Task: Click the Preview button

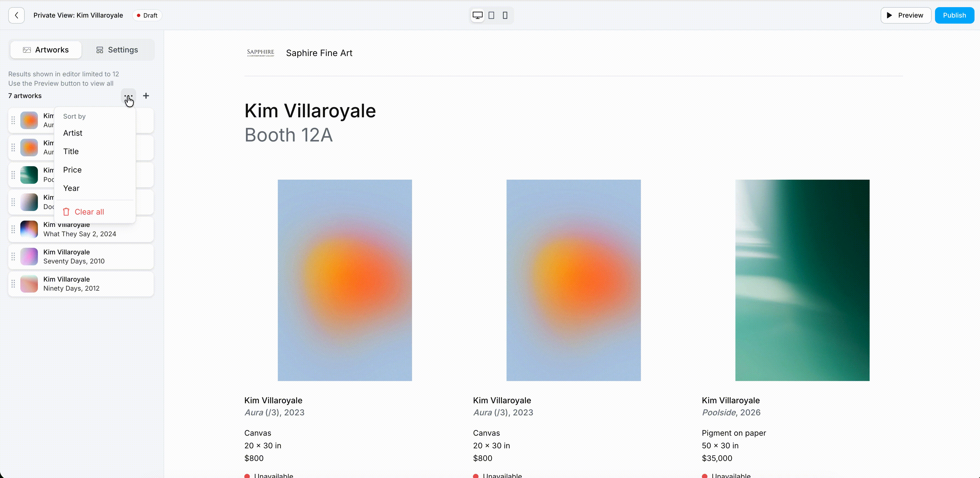Action: (905, 15)
